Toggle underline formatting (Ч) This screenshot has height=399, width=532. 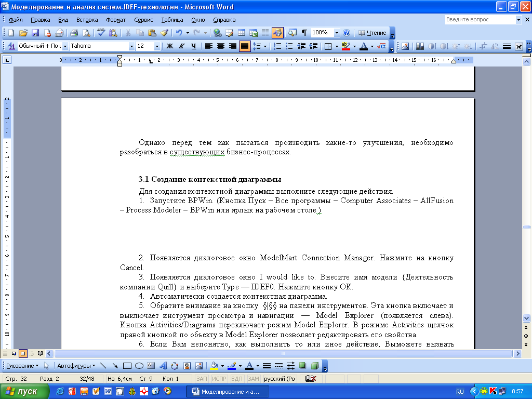193,46
